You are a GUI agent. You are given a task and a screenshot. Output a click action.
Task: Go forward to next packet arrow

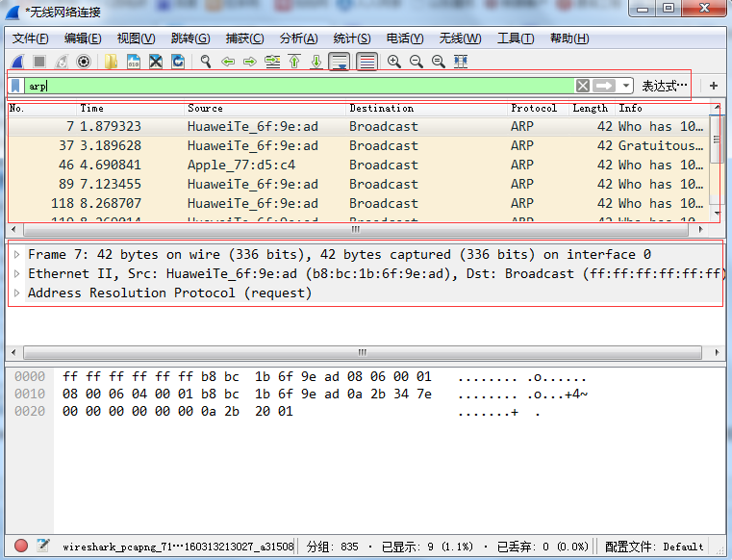pos(250,62)
